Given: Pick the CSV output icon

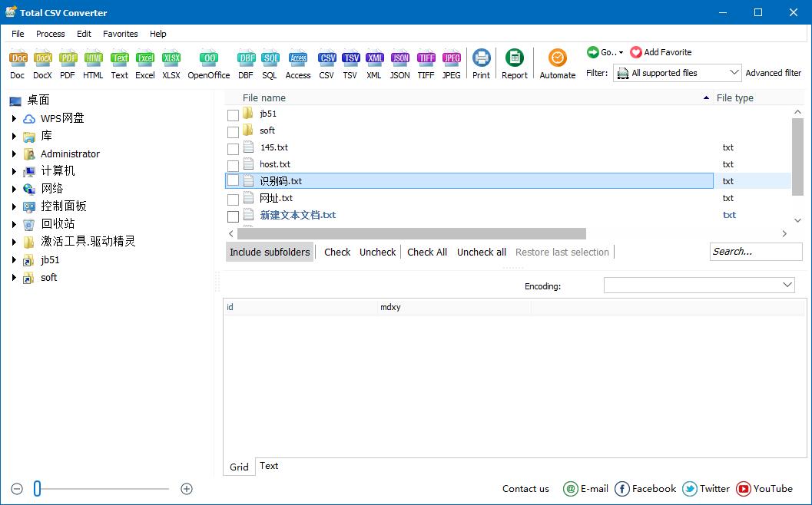Looking at the screenshot, I should coord(326,58).
